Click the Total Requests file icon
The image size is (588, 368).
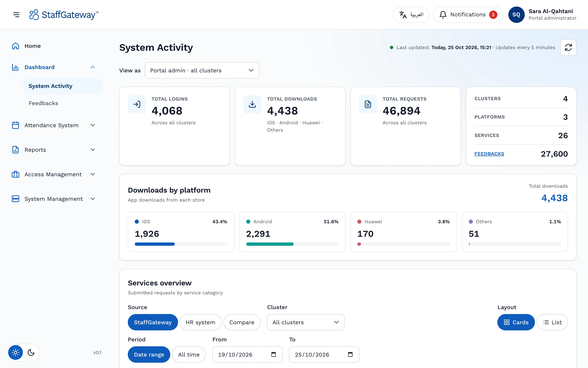point(368,104)
